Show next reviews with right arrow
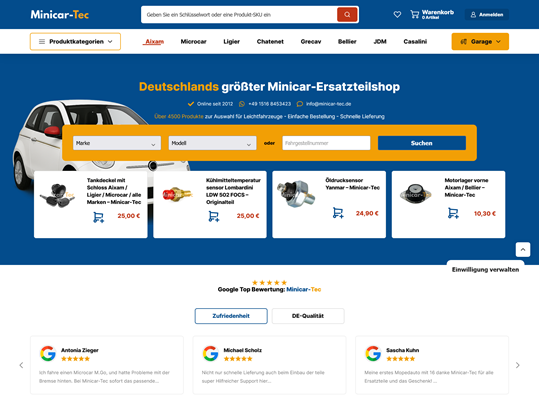539x405 pixels. 517,365
